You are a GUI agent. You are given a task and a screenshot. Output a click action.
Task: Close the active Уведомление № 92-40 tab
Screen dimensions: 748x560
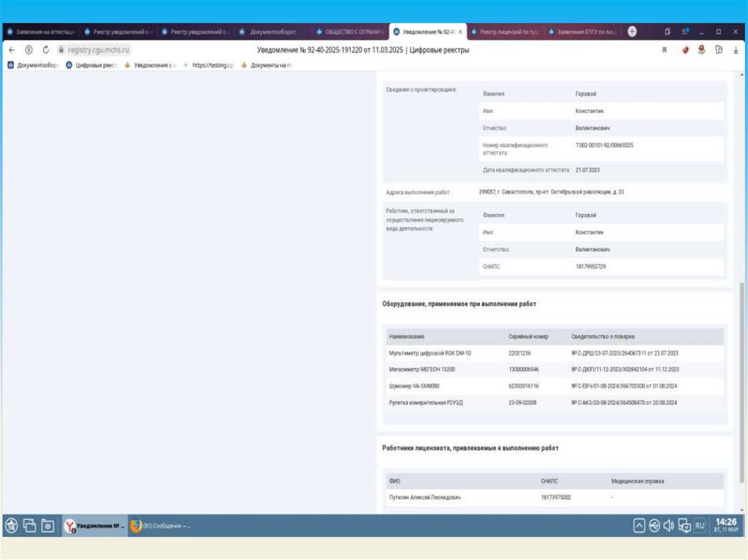[x=460, y=32]
